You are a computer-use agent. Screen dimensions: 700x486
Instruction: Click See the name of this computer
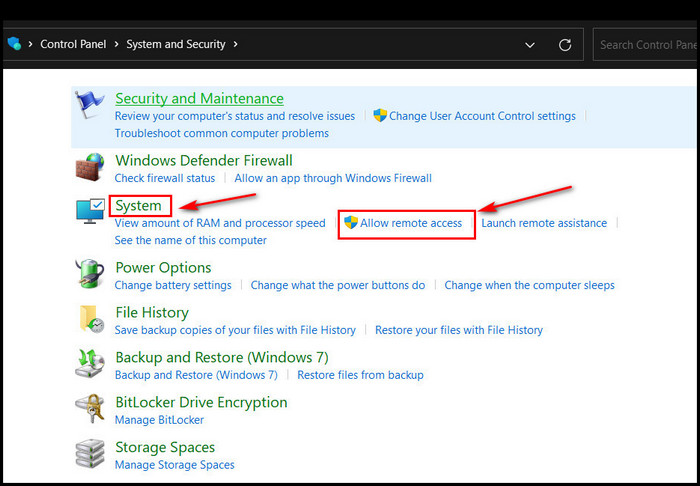[x=191, y=240]
